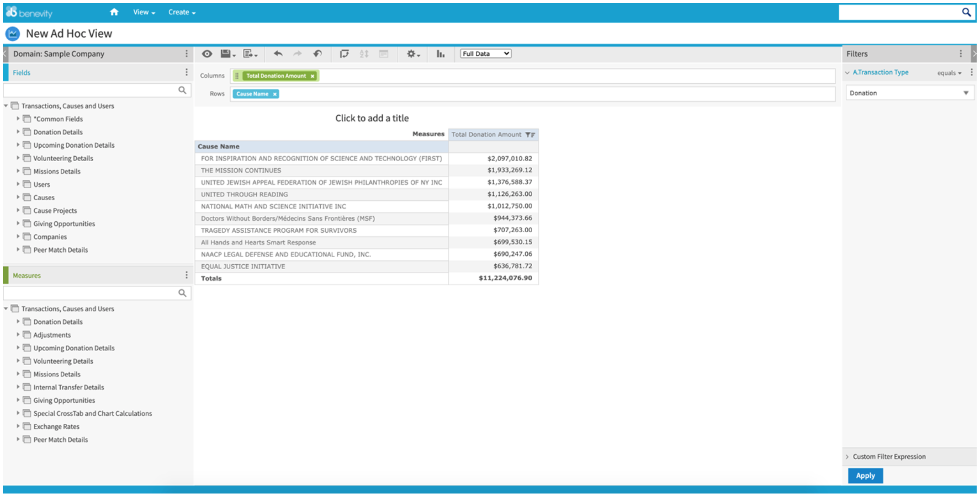Screen dimensions: 980x496
Task: Click the sort/filter icon on Total Donation Amount
Action: tap(530, 135)
